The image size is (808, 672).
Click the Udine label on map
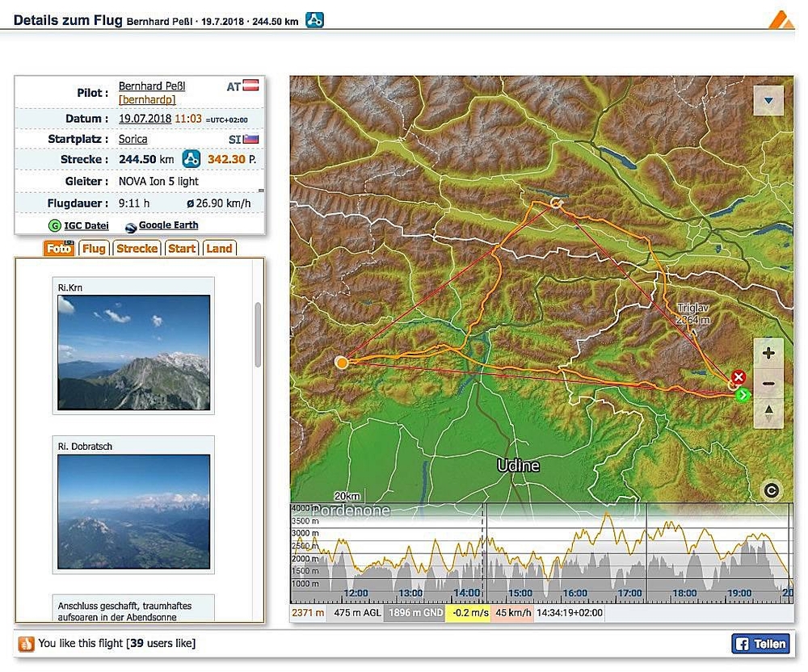click(519, 466)
